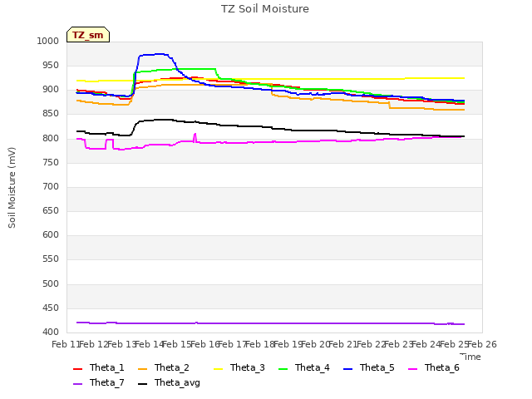Select the Theta_1 legend label
Viewport: 532px width, 399px height.
click(107, 367)
